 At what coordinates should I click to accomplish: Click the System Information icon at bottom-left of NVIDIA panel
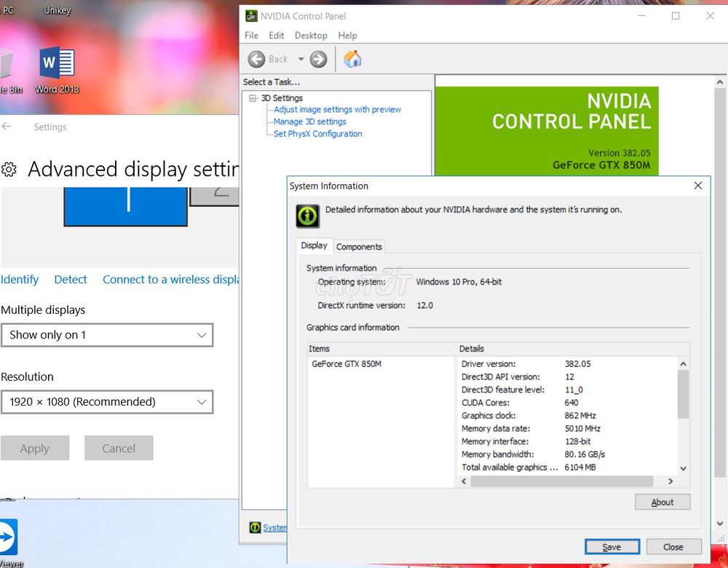[255, 527]
